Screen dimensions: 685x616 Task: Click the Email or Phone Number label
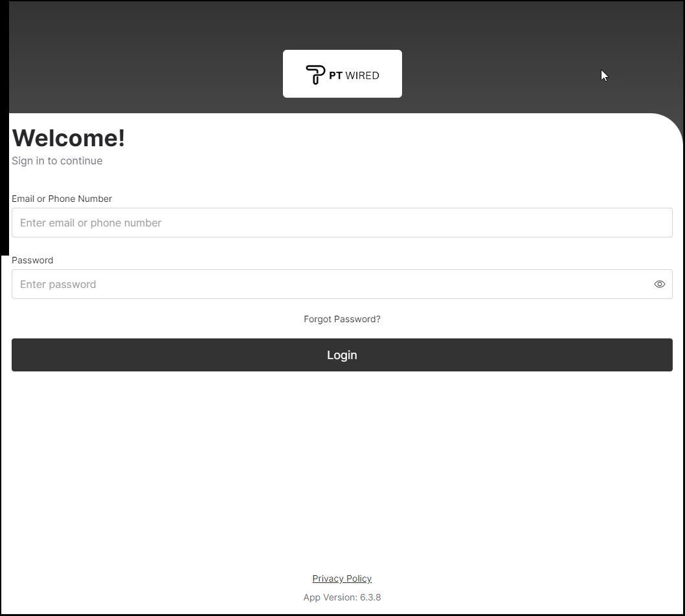click(x=62, y=199)
